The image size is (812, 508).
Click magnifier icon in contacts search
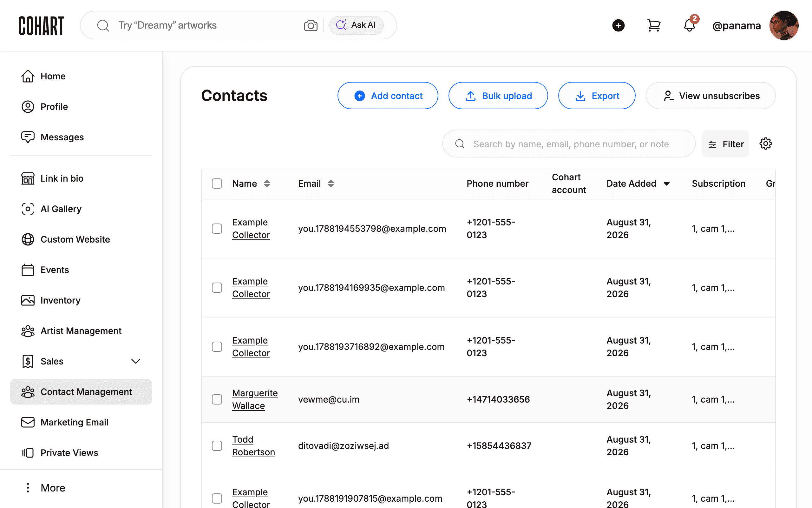point(460,144)
